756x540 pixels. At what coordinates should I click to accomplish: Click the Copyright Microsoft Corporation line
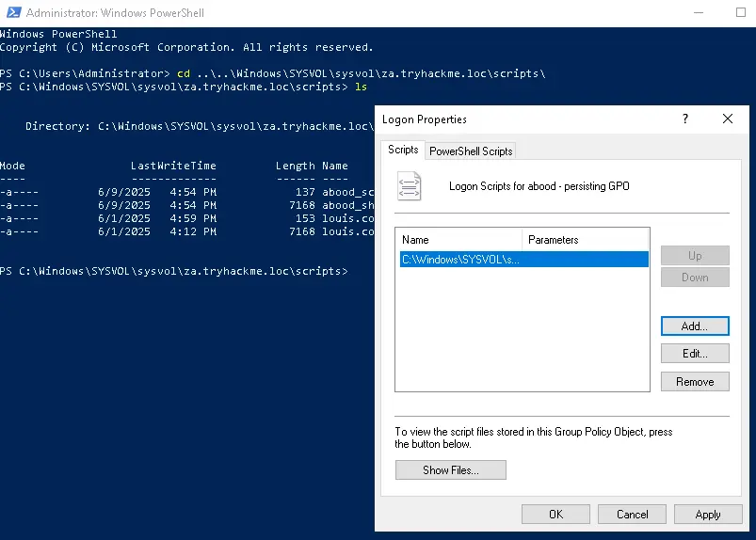pos(186,47)
